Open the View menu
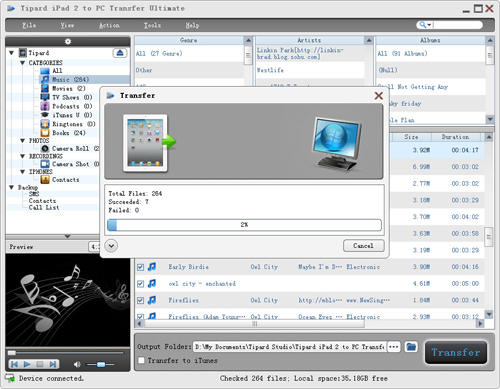The width and height of the screenshot is (500, 389). point(67,25)
